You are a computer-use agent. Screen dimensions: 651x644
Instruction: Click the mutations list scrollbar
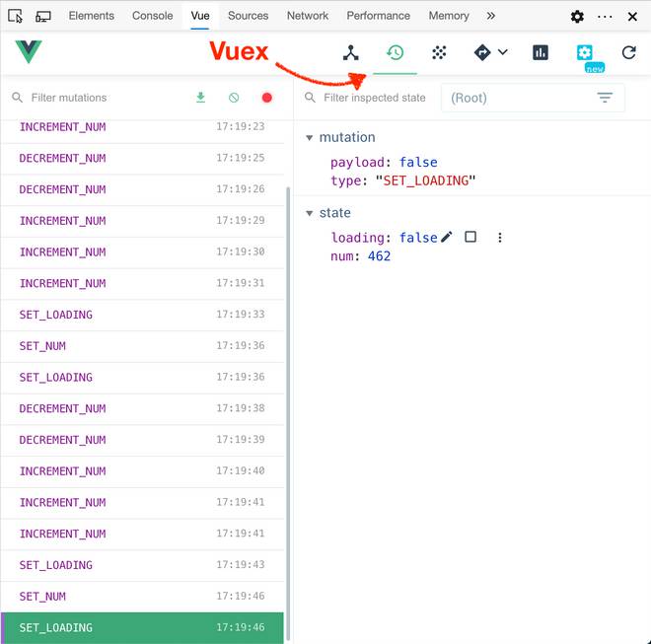[x=288, y=394]
